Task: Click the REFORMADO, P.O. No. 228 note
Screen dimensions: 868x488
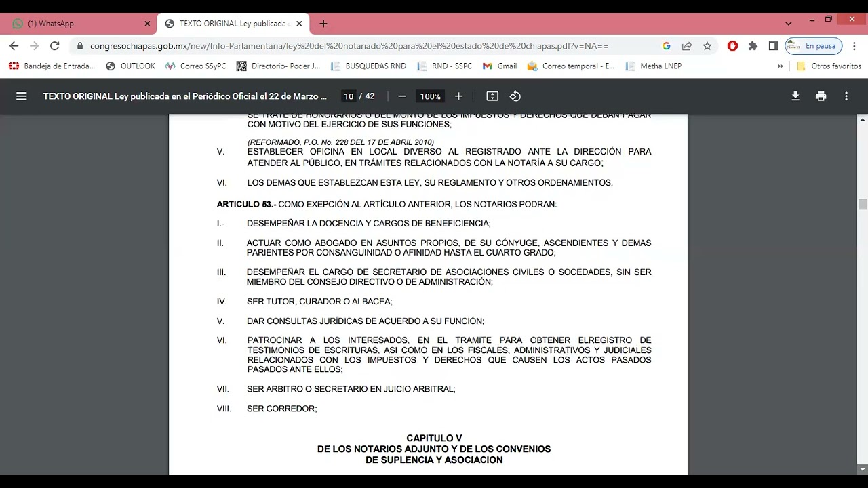Action: [x=340, y=142]
